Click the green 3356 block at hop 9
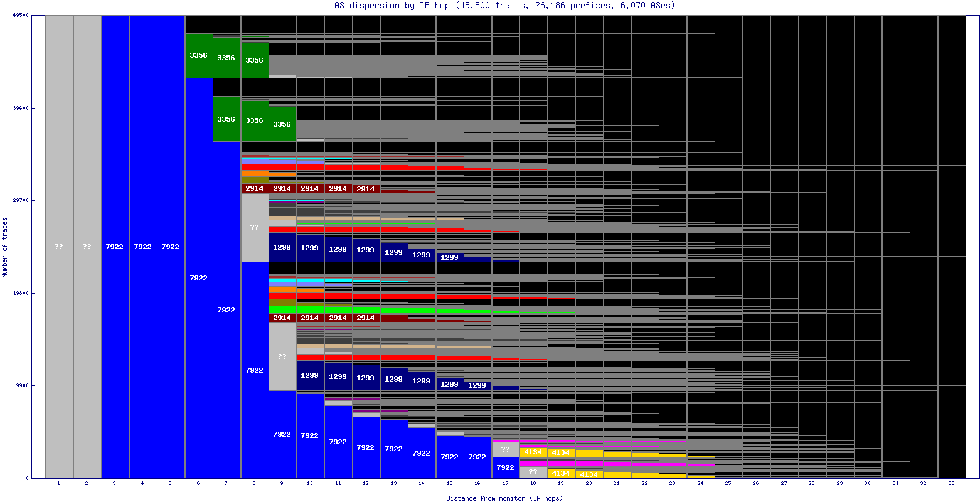The width and height of the screenshot is (980, 502). 282,124
